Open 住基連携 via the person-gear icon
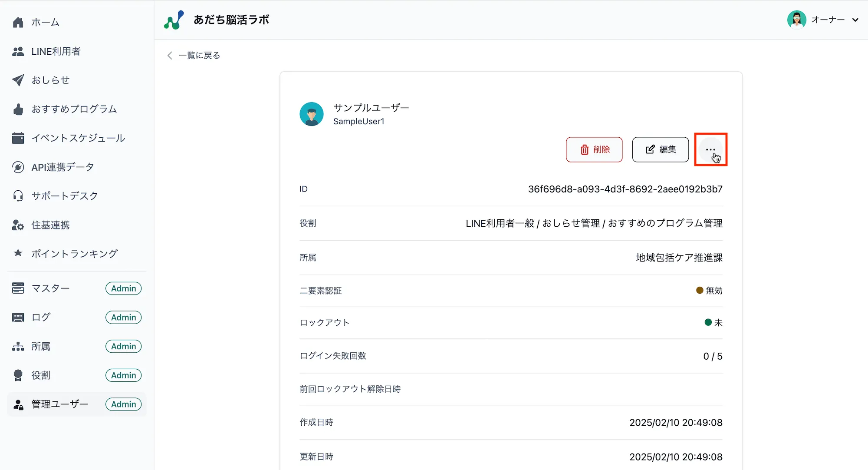Image resolution: width=868 pixels, height=470 pixels. (18, 225)
